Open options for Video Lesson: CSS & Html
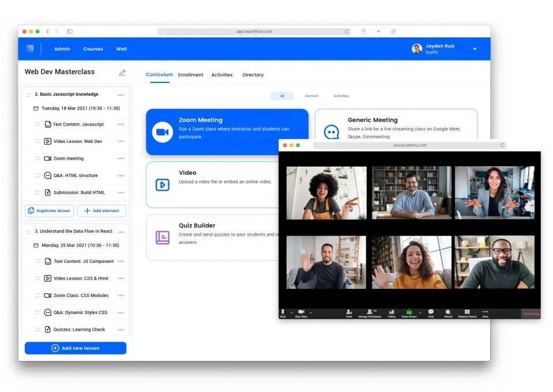553x392 pixels. point(121,278)
